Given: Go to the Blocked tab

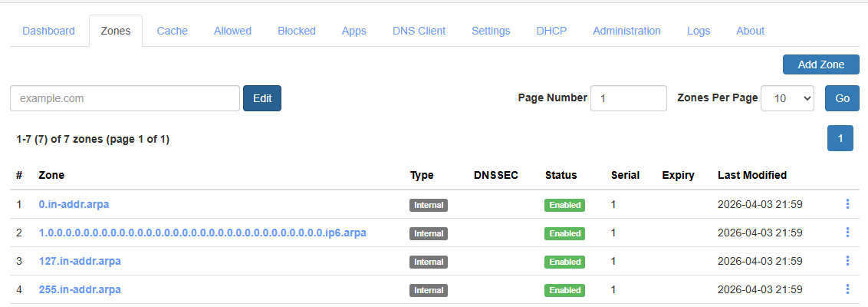Looking at the screenshot, I should [296, 31].
